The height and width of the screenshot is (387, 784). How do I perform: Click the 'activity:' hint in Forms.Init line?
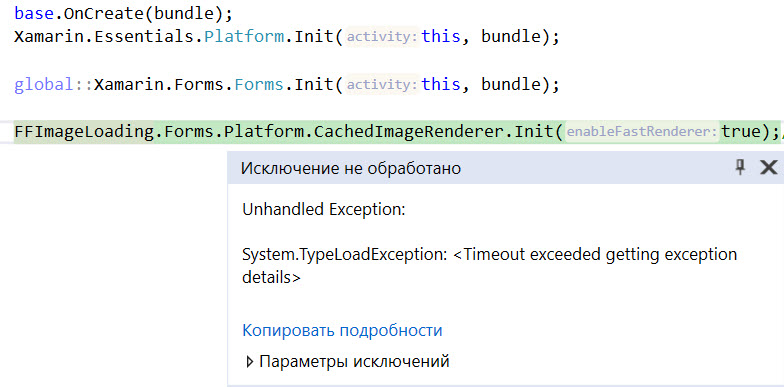click(382, 84)
